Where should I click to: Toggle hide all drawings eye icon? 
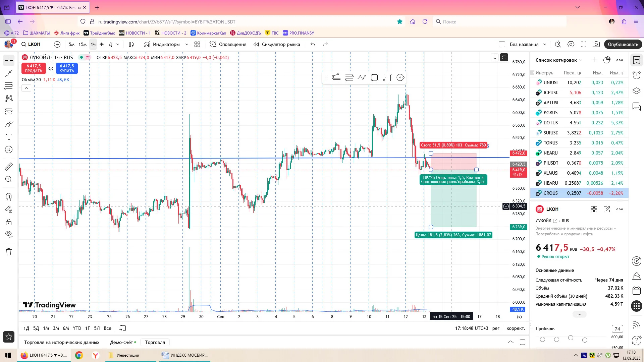tap(9, 234)
